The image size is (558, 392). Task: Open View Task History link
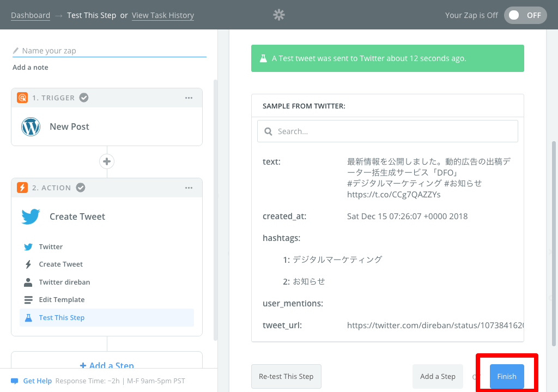tap(162, 15)
